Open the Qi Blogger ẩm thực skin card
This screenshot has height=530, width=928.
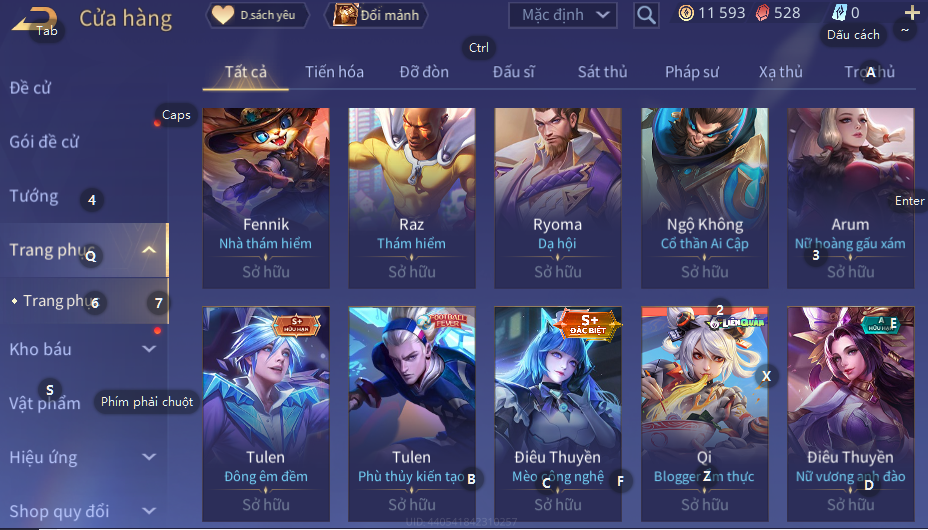coord(704,414)
